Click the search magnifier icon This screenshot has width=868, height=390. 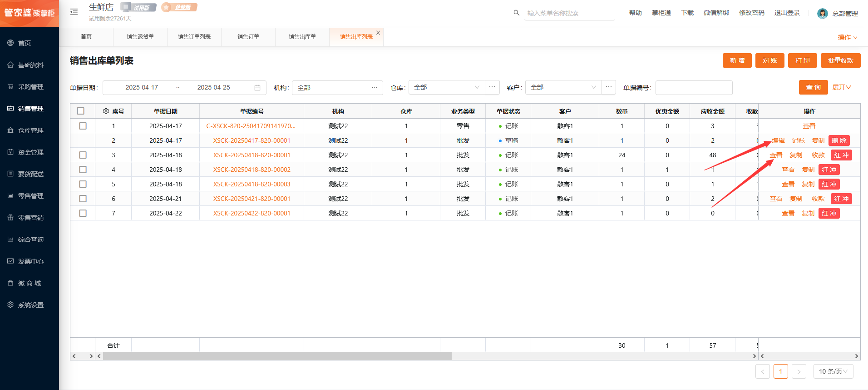click(x=516, y=13)
